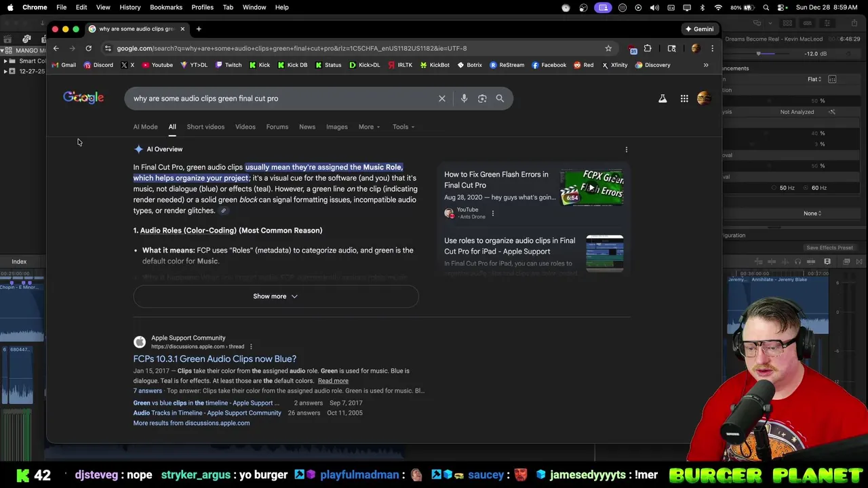Open the Google apps grid

coord(684,98)
